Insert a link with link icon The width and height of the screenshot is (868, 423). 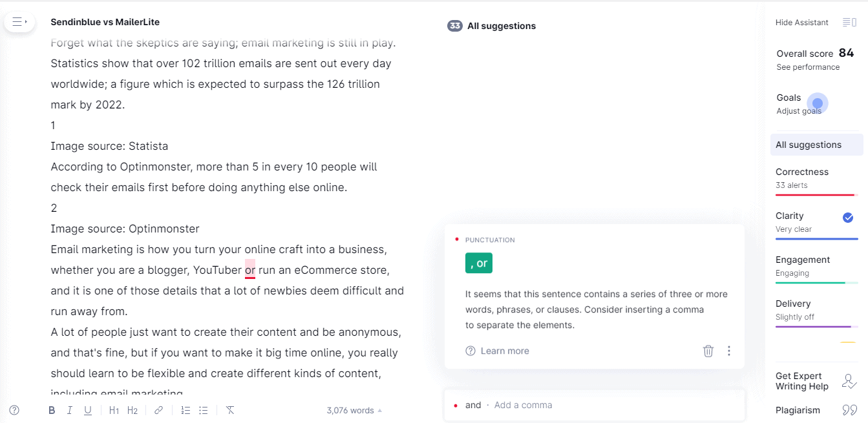158,410
